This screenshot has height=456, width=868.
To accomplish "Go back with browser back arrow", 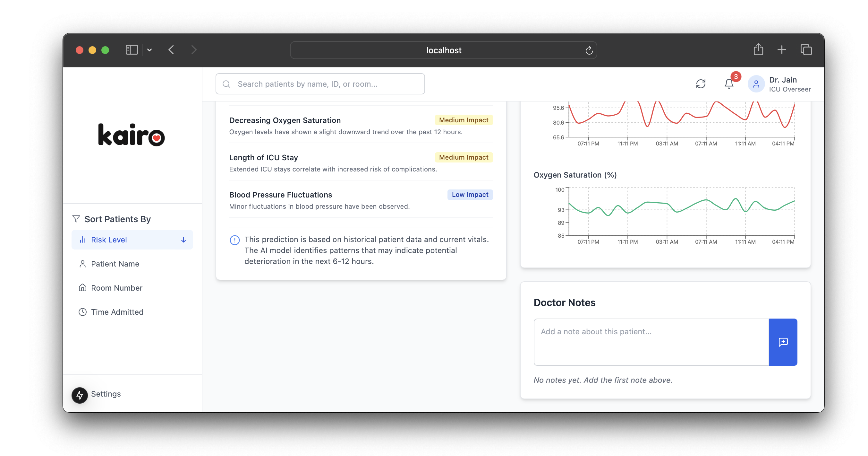I will pos(171,50).
